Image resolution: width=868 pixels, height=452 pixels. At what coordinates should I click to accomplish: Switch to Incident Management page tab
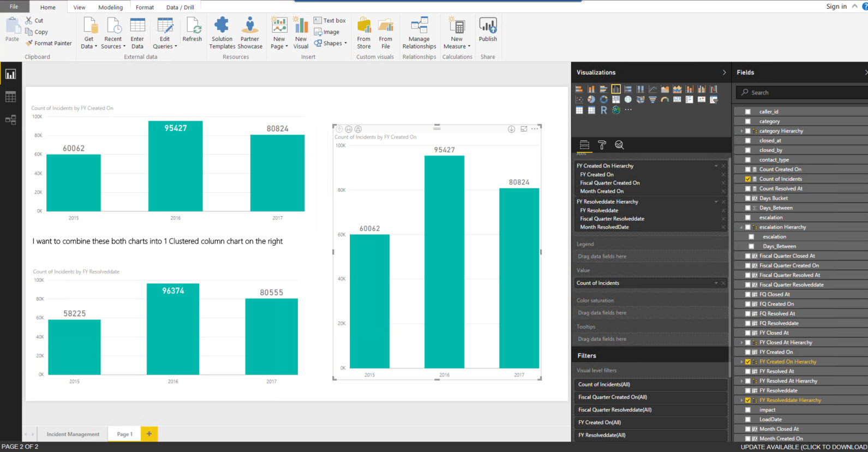(73, 434)
